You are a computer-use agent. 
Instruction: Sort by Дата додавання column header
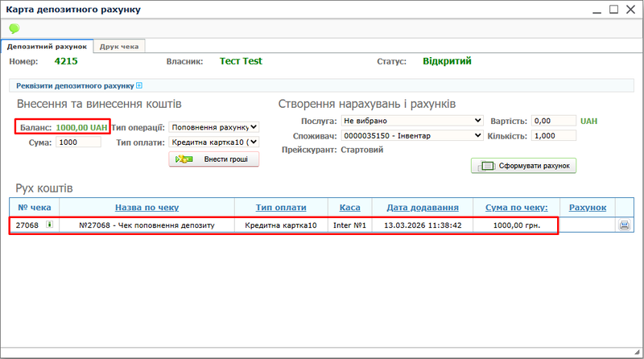click(x=423, y=207)
